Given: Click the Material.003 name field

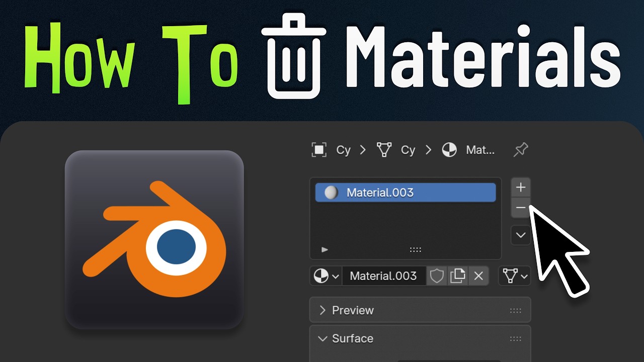Looking at the screenshot, I should coord(384,276).
